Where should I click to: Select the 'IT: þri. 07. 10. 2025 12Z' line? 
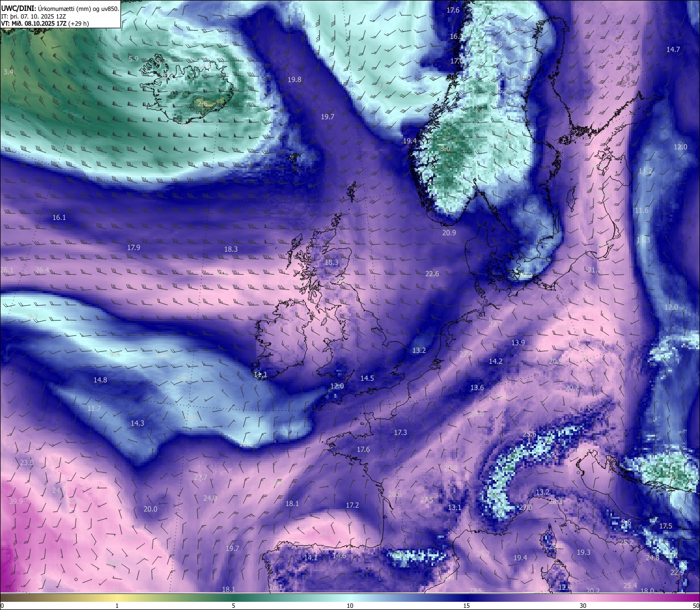tap(33, 16)
